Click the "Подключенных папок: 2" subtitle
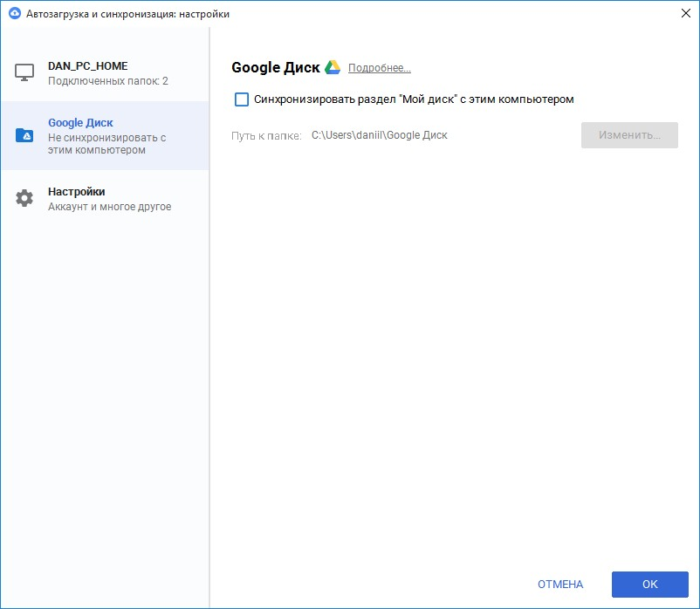700x609 pixels. [x=107, y=81]
